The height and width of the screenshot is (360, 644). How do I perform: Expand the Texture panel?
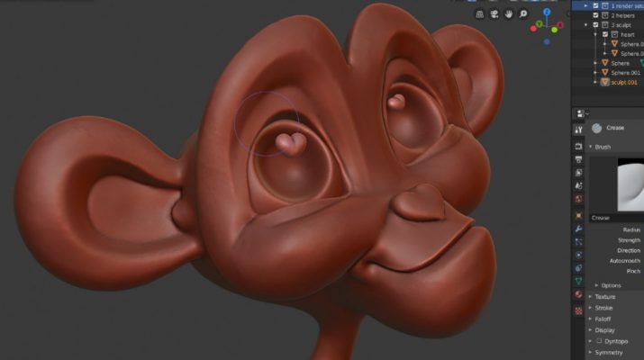pos(605,296)
